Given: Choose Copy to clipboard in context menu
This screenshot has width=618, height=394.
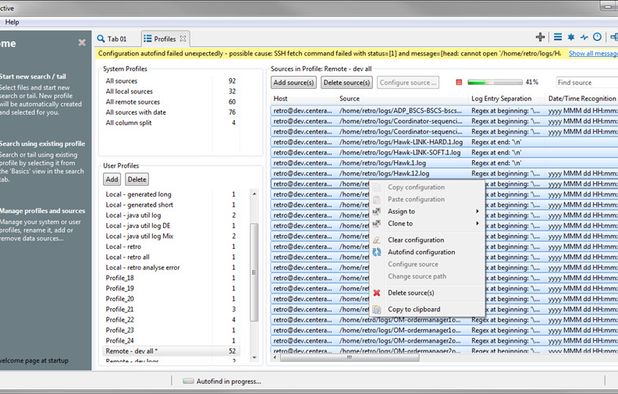Looking at the screenshot, I should [x=427, y=309].
